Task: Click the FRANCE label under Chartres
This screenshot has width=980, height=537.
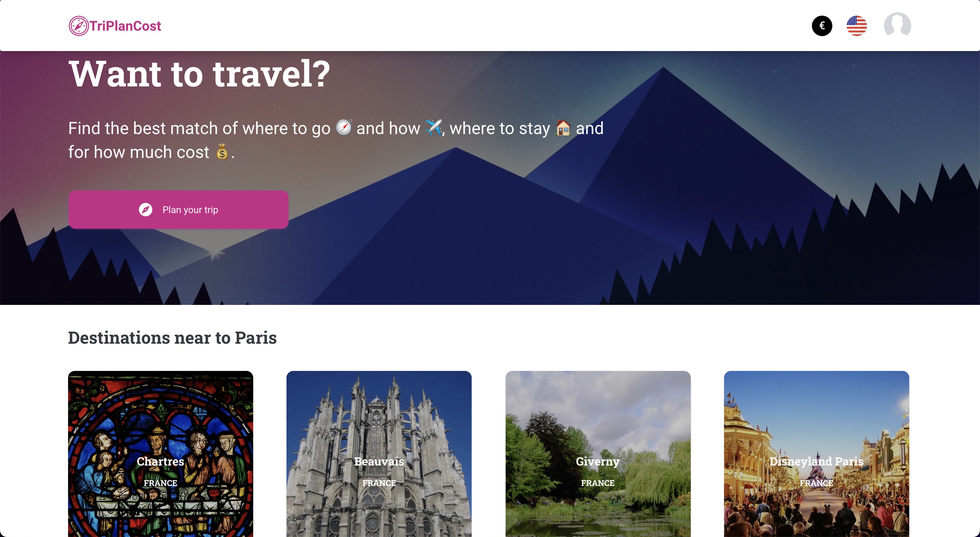Action: click(160, 483)
